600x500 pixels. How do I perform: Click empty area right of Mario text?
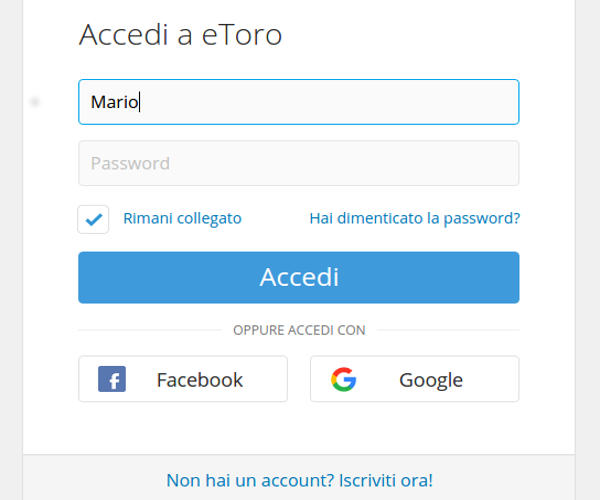pyautogui.click(x=329, y=102)
